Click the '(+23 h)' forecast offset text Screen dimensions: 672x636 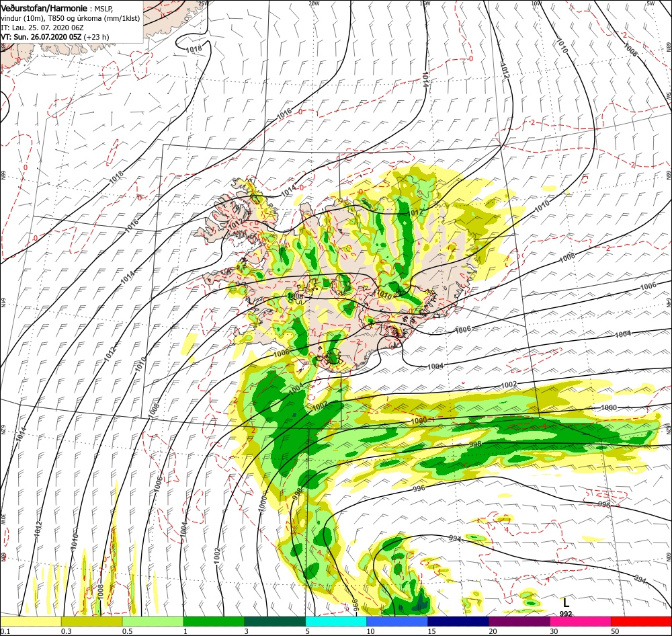96,37
